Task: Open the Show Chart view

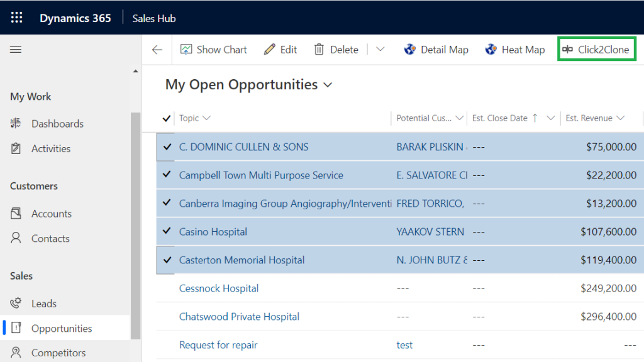Action: pos(213,49)
